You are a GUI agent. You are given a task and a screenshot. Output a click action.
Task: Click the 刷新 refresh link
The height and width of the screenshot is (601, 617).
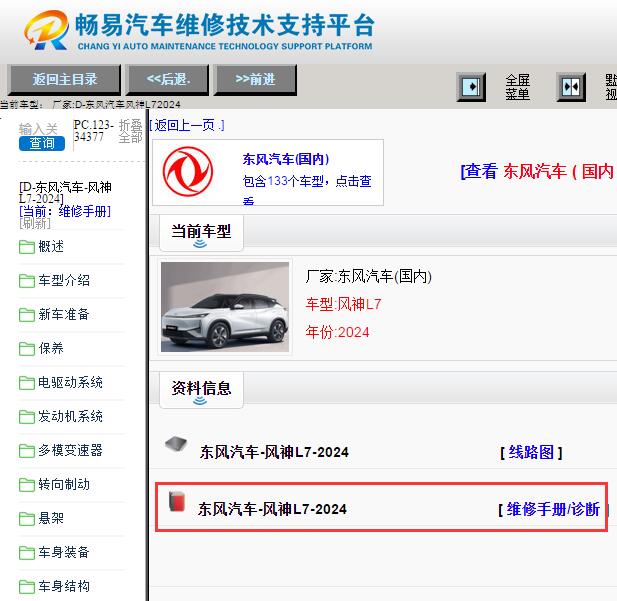point(35,224)
